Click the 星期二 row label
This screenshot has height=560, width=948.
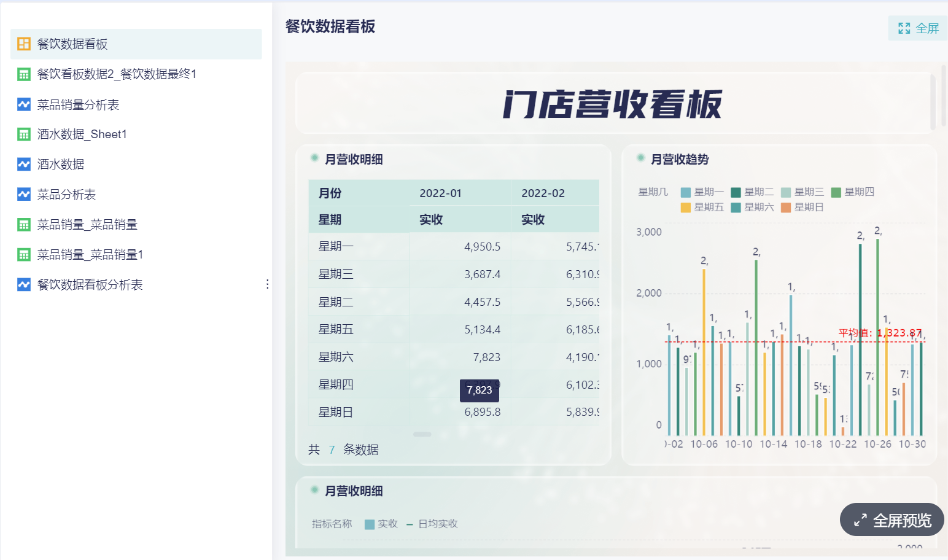[336, 301]
